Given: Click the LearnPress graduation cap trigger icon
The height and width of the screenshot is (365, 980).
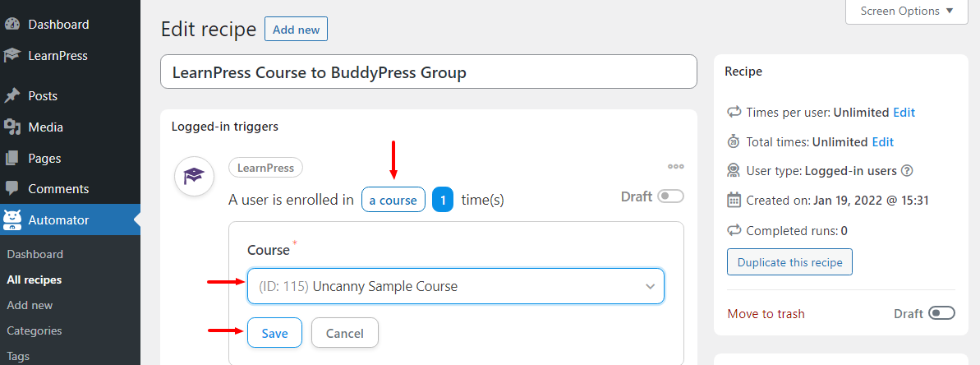Looking at the screenshot, I should (x=195, y=176).
